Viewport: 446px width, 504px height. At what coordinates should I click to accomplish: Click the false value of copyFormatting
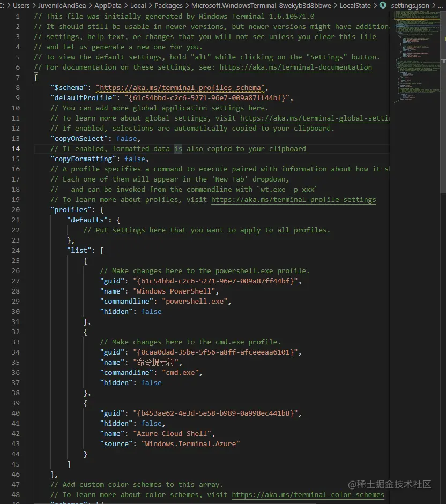tap(135, 159)
